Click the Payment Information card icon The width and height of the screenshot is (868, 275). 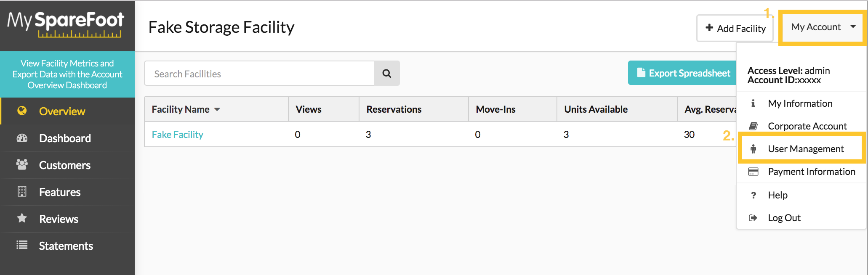tap(753, 172)
